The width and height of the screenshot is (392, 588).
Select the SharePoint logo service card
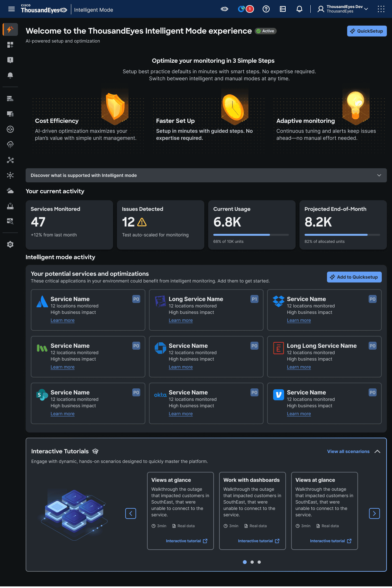coord(88,403)
